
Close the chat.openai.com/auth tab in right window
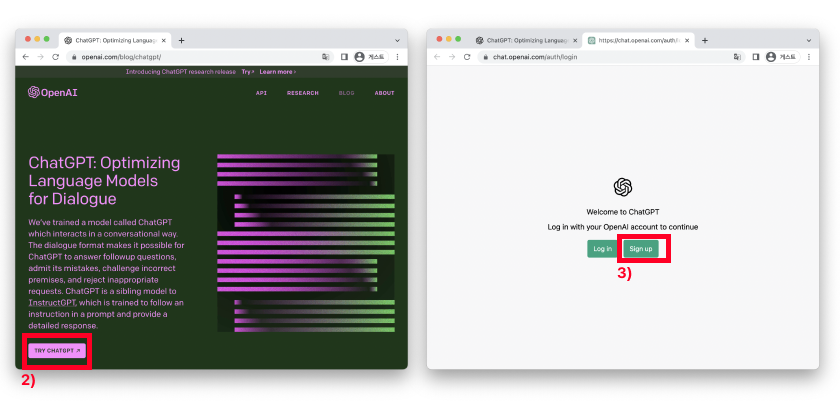pyautogui.click(x=687, y=40)
